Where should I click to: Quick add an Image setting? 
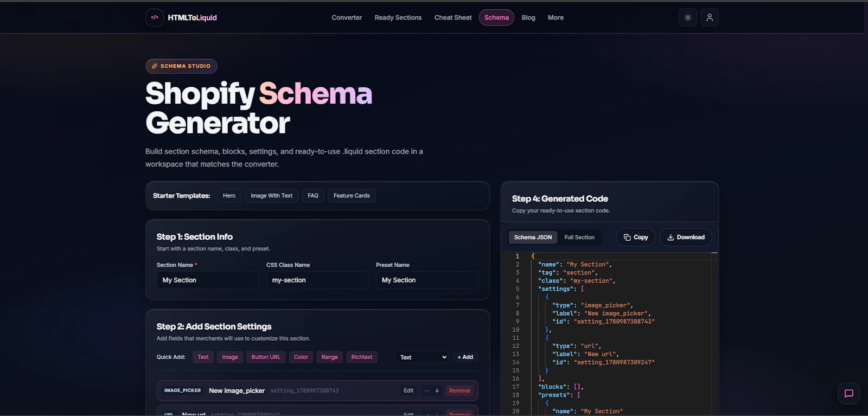coord(230,357)
